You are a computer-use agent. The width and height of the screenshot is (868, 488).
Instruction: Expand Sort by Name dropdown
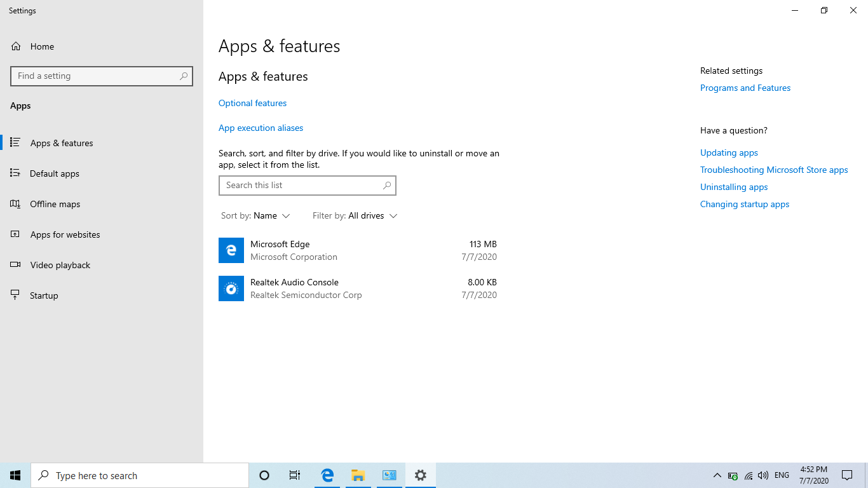point(255,216)
